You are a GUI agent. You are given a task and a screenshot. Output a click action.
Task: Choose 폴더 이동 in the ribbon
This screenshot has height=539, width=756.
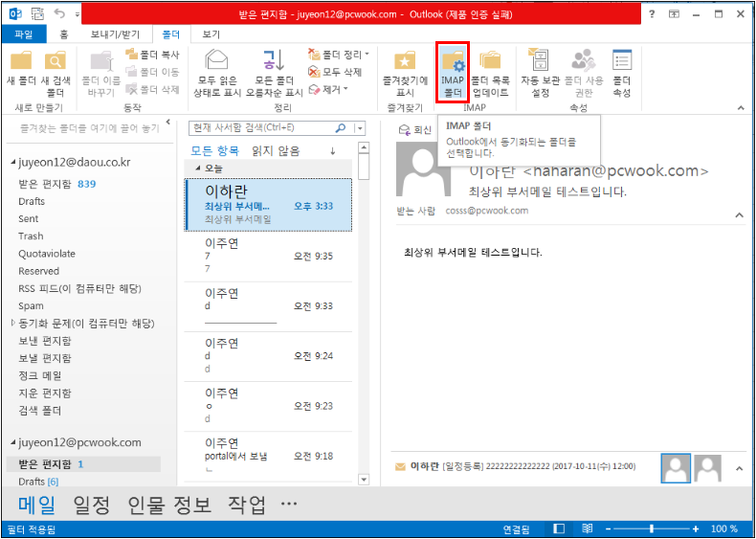pos(152,72)
